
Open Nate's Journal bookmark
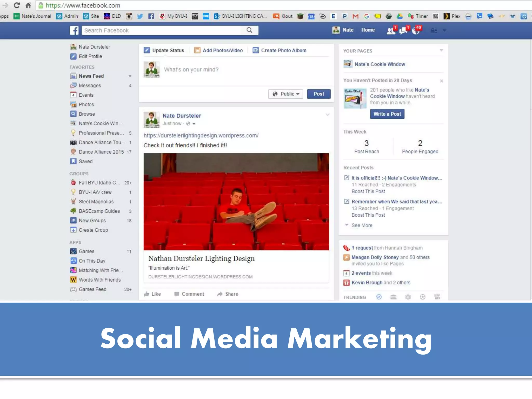(32, 16)
